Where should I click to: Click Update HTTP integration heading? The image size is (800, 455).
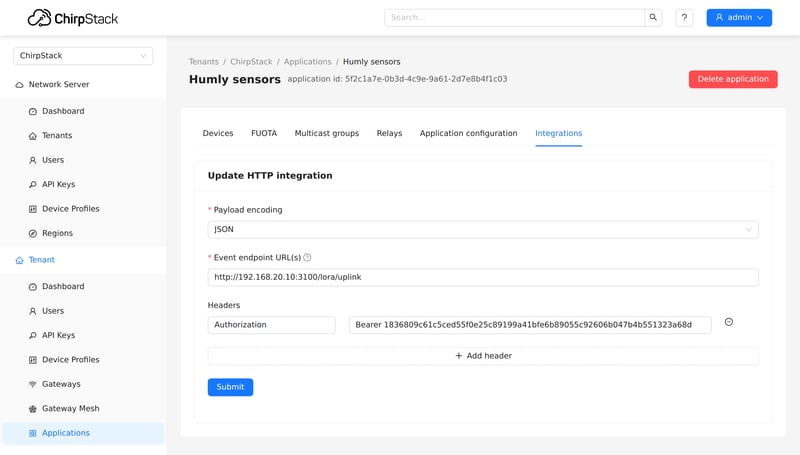[270, 175]
